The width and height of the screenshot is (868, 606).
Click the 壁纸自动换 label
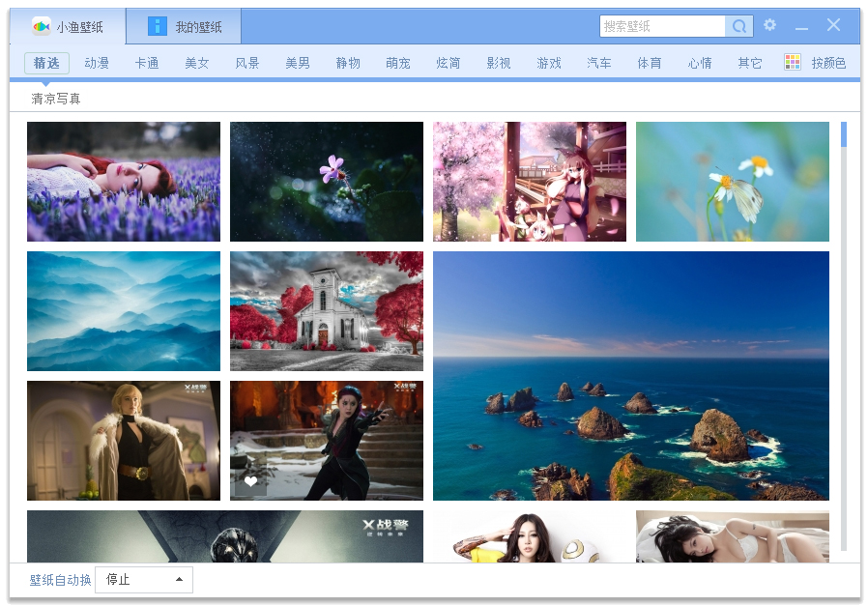[60, 580]
